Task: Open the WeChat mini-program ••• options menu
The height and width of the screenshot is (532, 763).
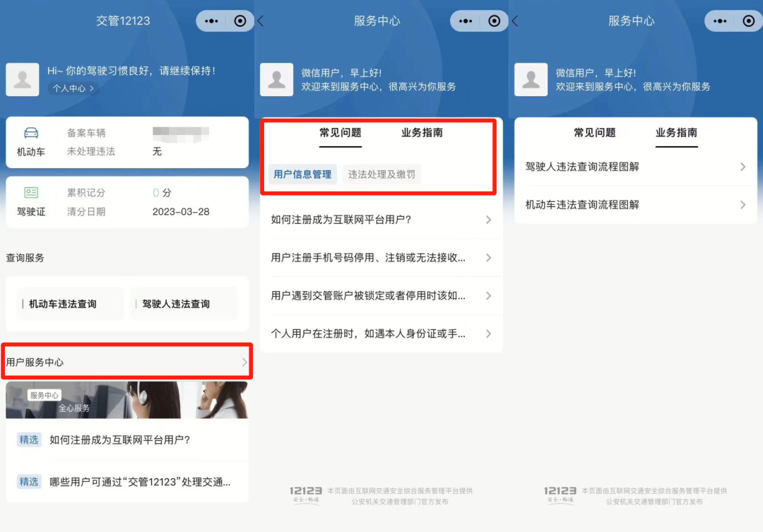Action: coord(210,20)
